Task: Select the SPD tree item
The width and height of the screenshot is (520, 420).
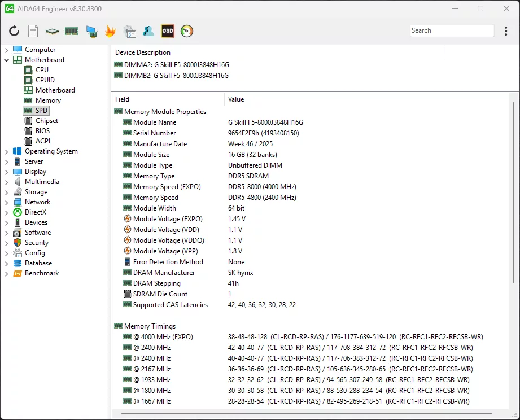Action: (37, 111)
